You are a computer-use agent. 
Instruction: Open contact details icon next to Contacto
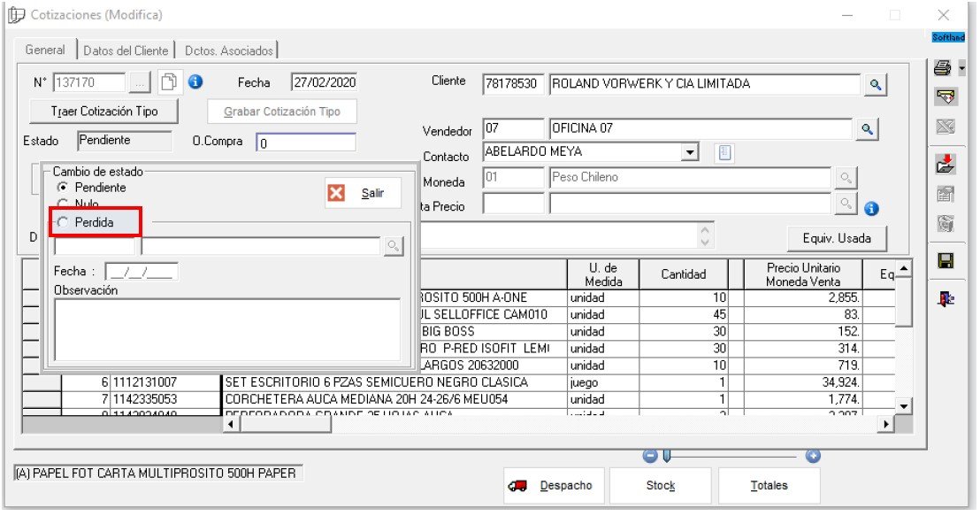coord(724,152)
